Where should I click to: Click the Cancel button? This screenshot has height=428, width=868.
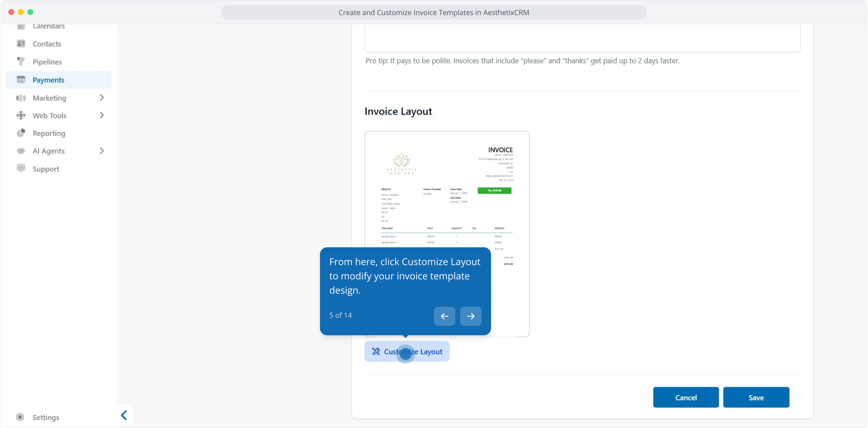click(686, 397)
